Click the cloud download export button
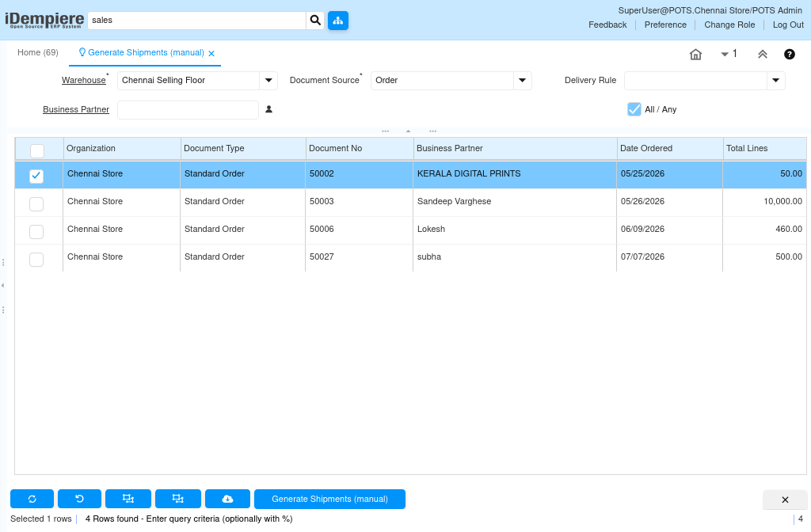Screen dimensions: 811x532 tap(227, 499)
